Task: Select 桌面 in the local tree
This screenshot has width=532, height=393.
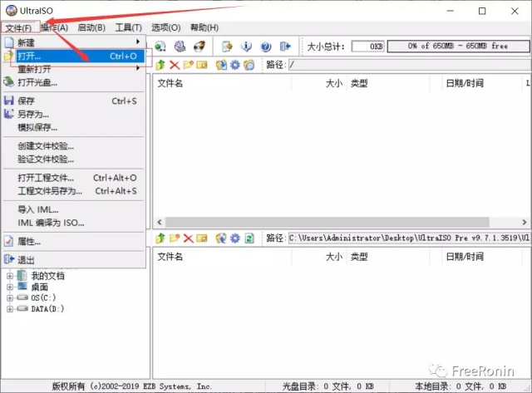Action: 39,287
